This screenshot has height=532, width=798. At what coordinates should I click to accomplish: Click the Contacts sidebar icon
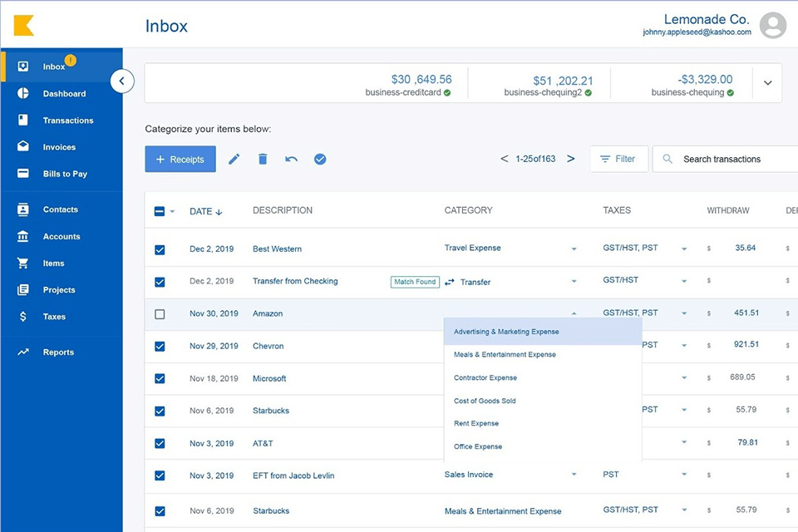point(23,209)
